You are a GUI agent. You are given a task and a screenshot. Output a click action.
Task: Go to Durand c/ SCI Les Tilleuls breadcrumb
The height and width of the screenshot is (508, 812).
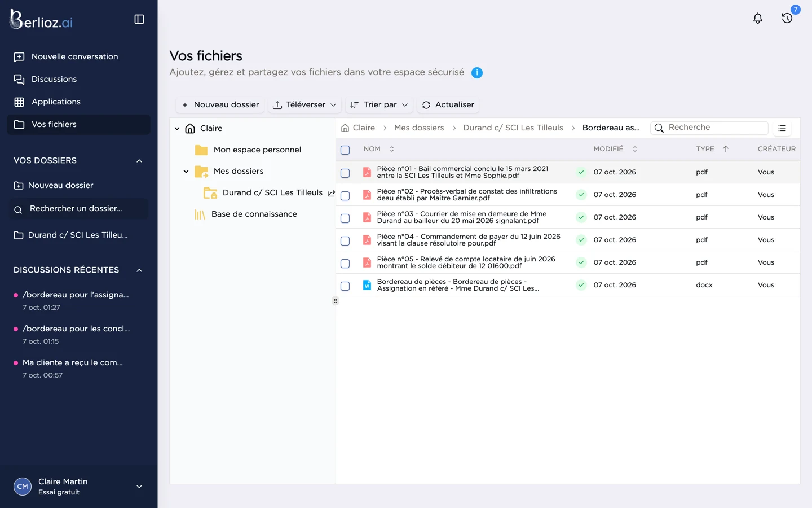pyautogui.click(x=513, y=128)
